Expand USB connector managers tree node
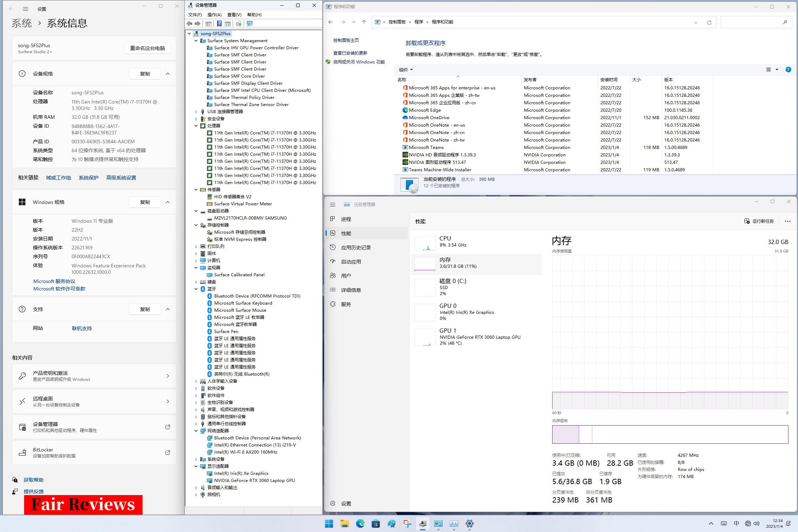The width and height of the screenshot is (798, 532). [196, 112]
